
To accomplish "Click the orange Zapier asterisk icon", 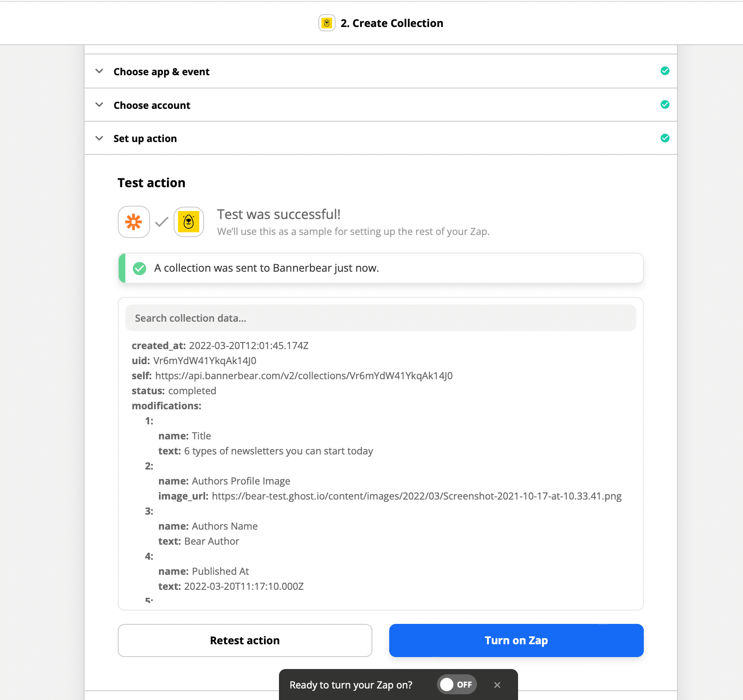I will (x=134, y=222).
